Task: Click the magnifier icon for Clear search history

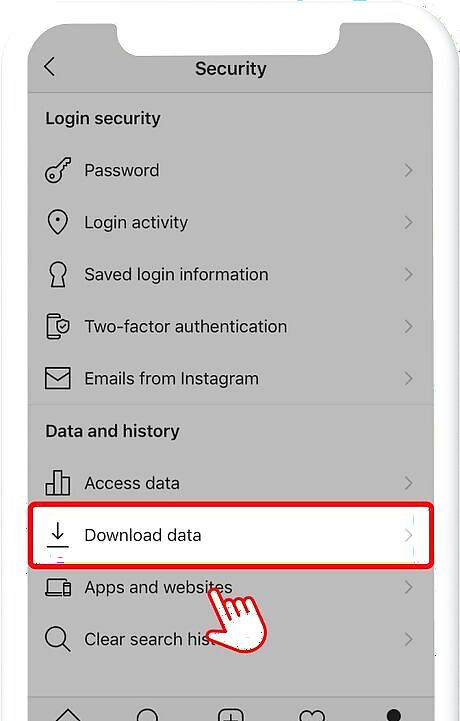Action: [58, 639]
